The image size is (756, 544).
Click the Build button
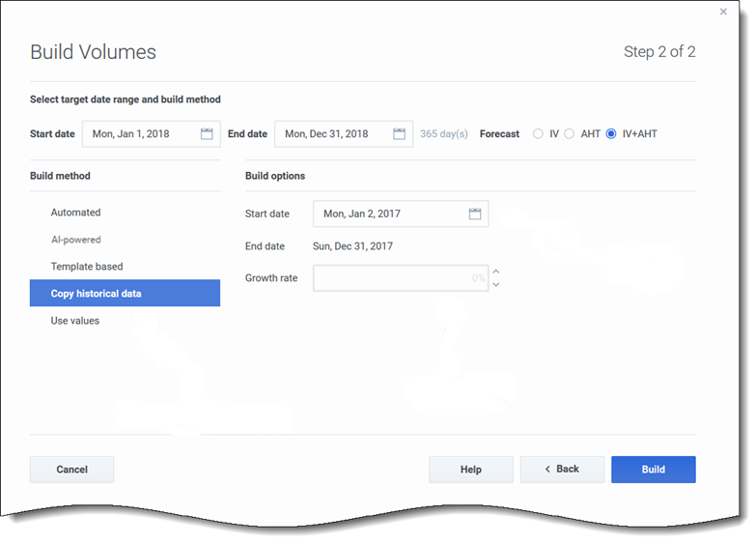(x=653, y=470)
